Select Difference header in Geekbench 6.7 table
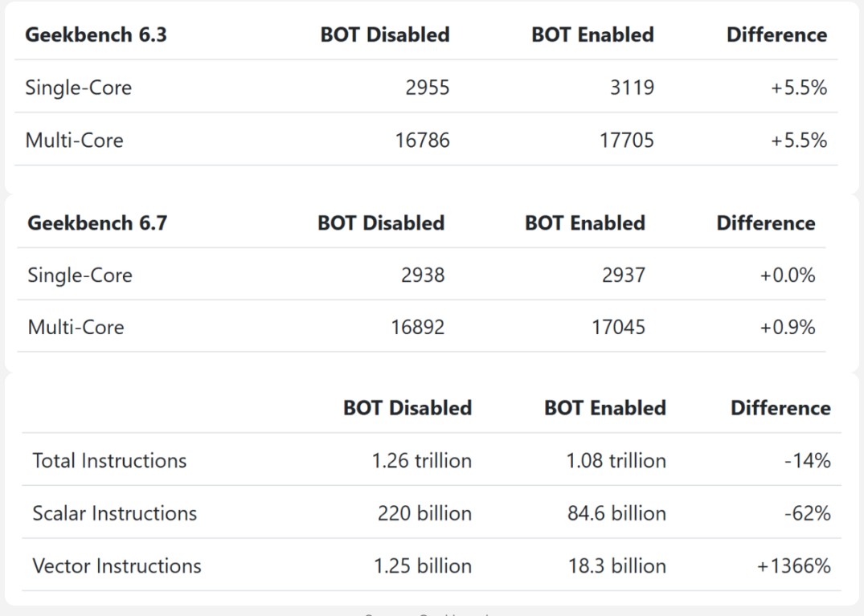This screenshot has height=616, width=864. click(x=765, y=222)
